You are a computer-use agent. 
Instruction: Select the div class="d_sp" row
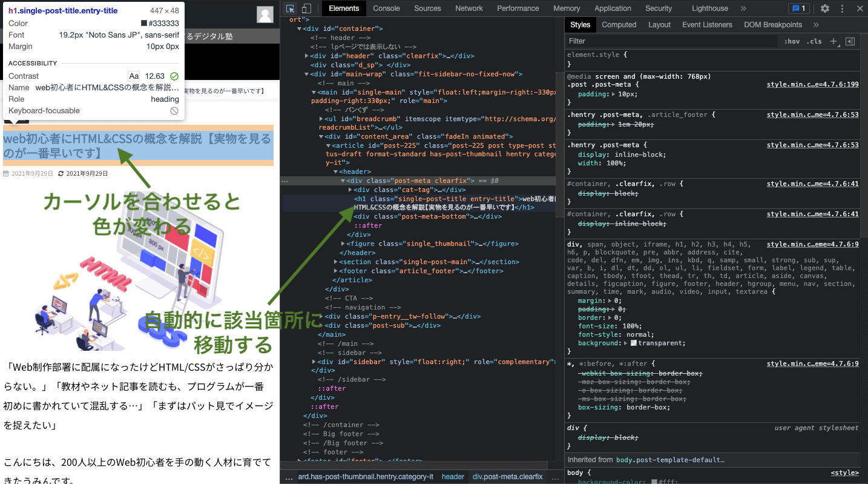click(361, 65)
